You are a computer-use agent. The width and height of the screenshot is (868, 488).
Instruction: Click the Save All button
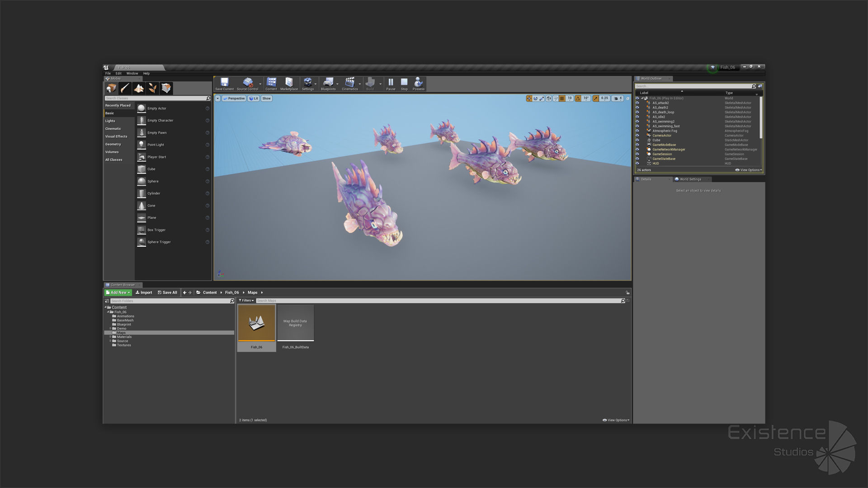point(167,292)
